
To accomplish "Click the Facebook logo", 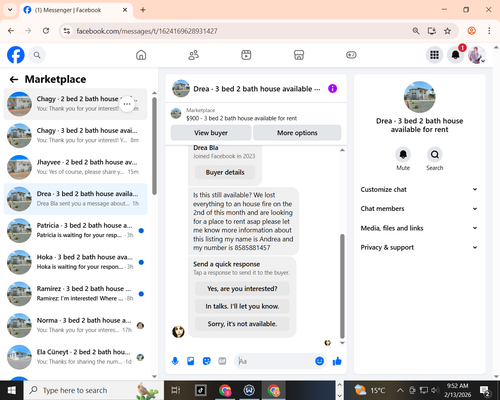I will tap(16, 55).
